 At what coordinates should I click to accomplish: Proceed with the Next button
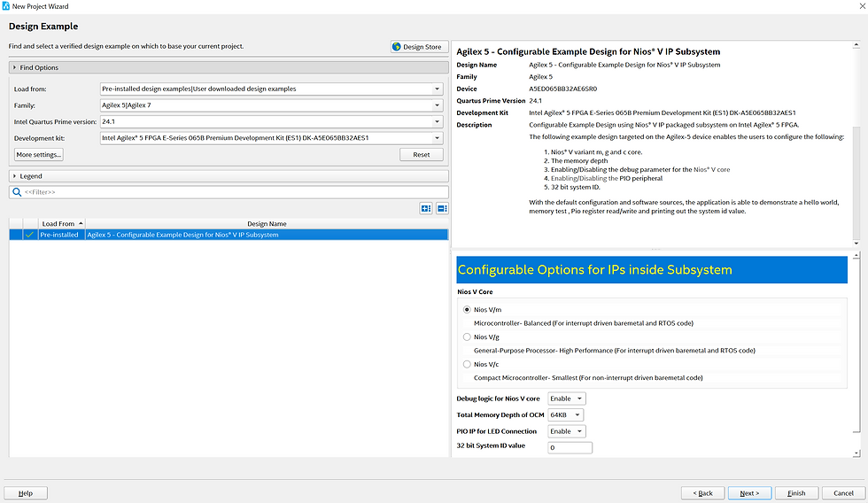pyautogui.click(x=749, y=493)
